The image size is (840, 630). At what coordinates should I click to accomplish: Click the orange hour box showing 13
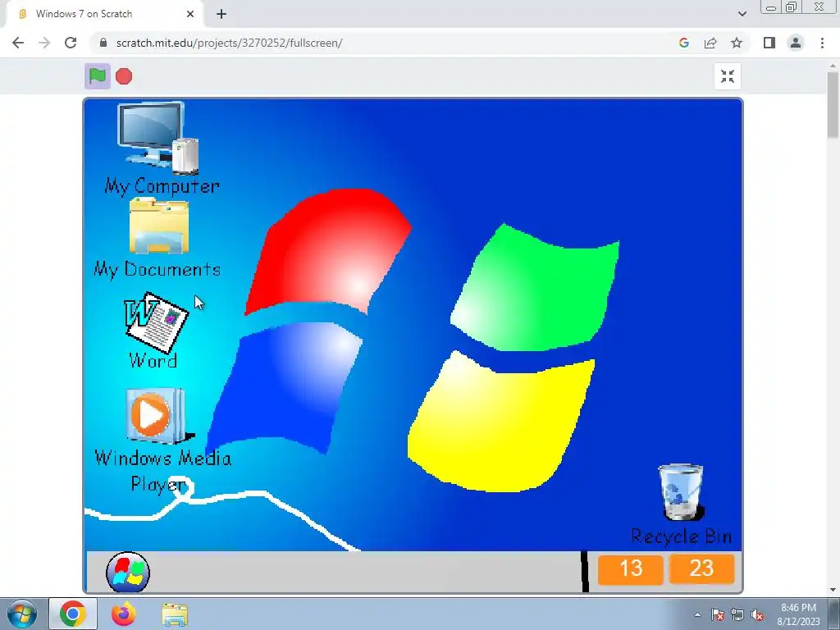[631, 569]
